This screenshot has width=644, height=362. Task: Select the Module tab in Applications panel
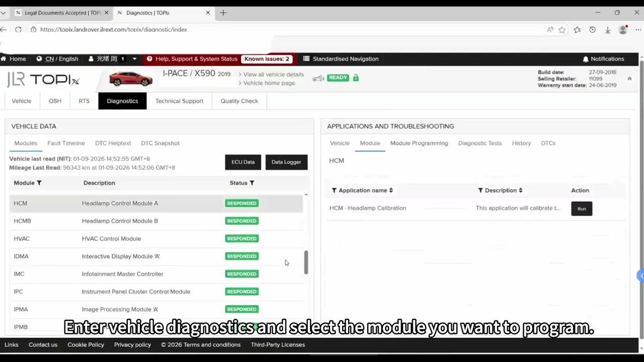point(370,143)
